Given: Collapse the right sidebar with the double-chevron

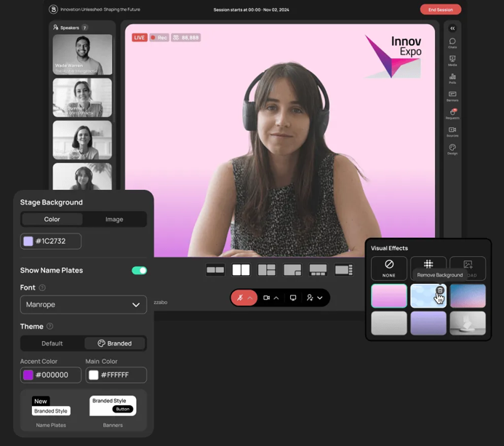Looking at the screenshot, I should click(x=452, y=28).
